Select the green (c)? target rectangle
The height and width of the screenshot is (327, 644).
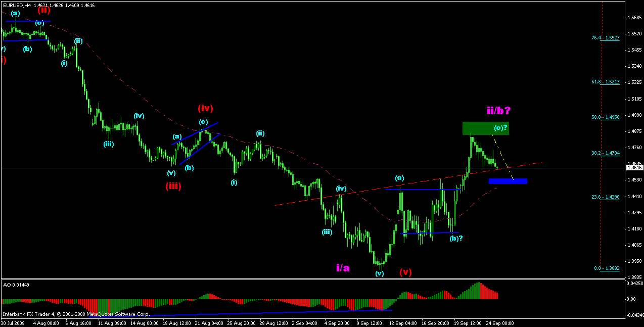coord(485,129)
